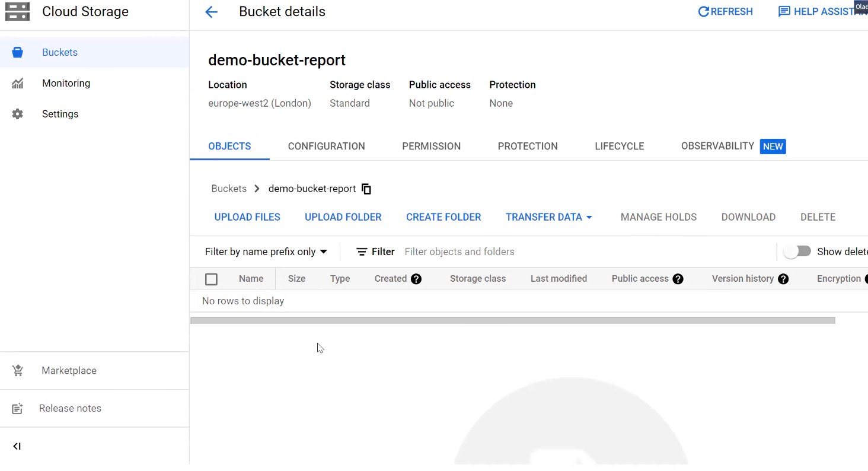Open help for the Created column

pos(416,279)
